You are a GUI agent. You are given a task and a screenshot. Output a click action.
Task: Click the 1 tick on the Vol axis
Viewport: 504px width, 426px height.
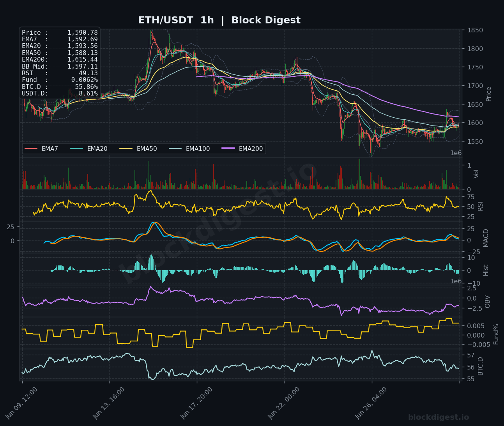(469, 166)
